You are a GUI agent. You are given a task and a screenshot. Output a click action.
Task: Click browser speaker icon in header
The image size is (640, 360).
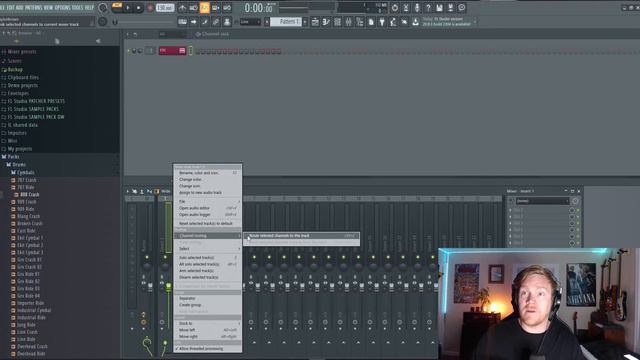point(98,41)
